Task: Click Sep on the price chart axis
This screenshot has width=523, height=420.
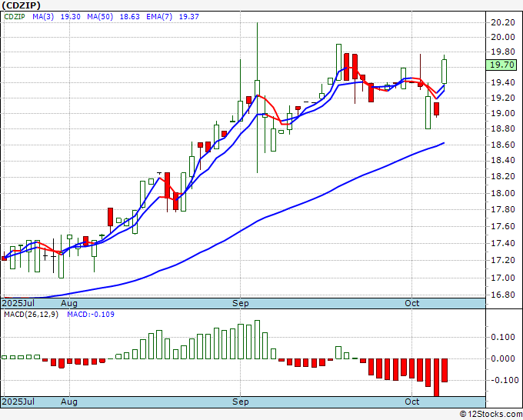Action: tap(241, 303)
